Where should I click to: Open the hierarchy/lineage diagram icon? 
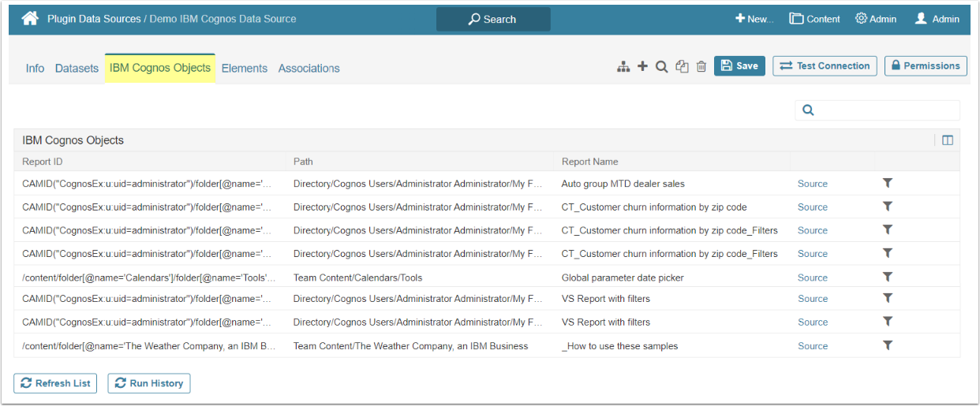623,67
